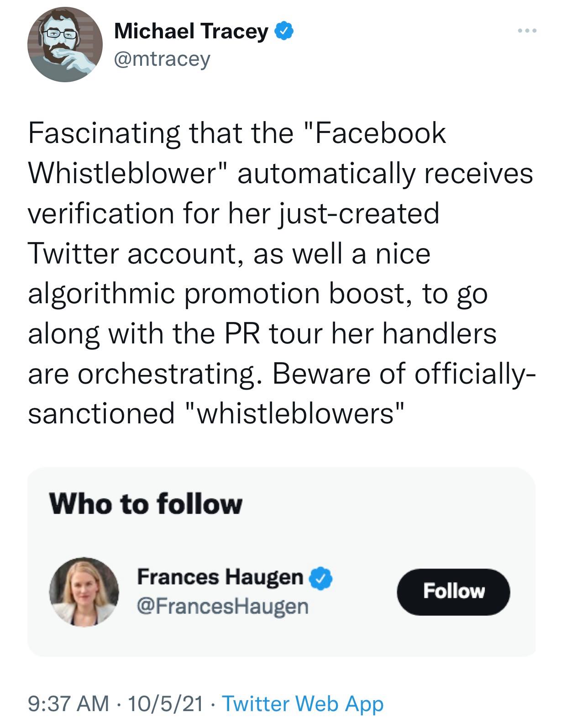
Task: Open the @FrancesHaugen handle
Action: [222, 607]
